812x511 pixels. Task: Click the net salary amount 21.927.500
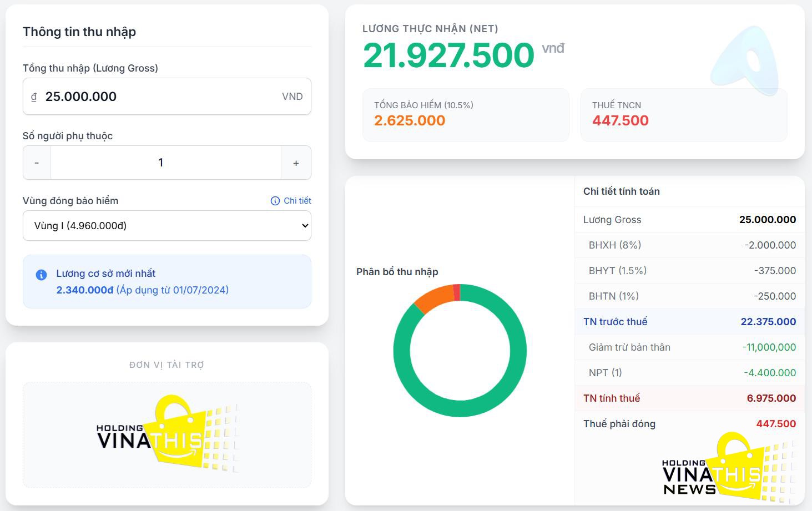(x=448, y=55)
